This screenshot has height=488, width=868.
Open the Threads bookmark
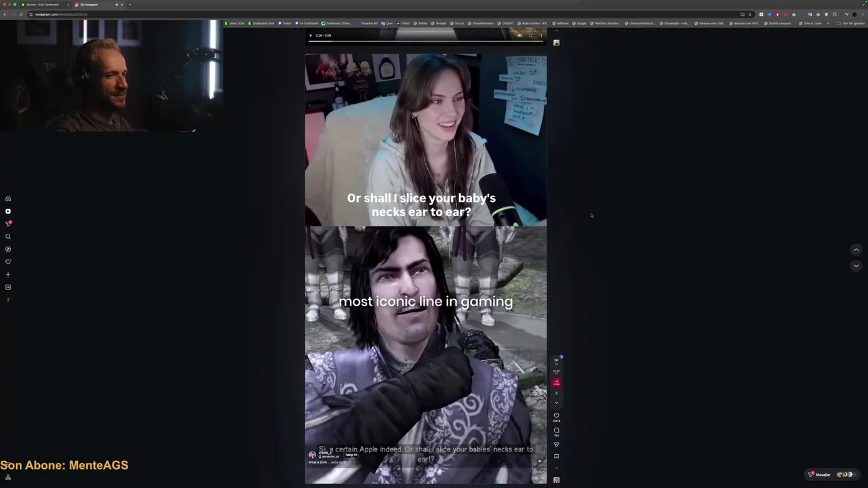coord(439,23)
